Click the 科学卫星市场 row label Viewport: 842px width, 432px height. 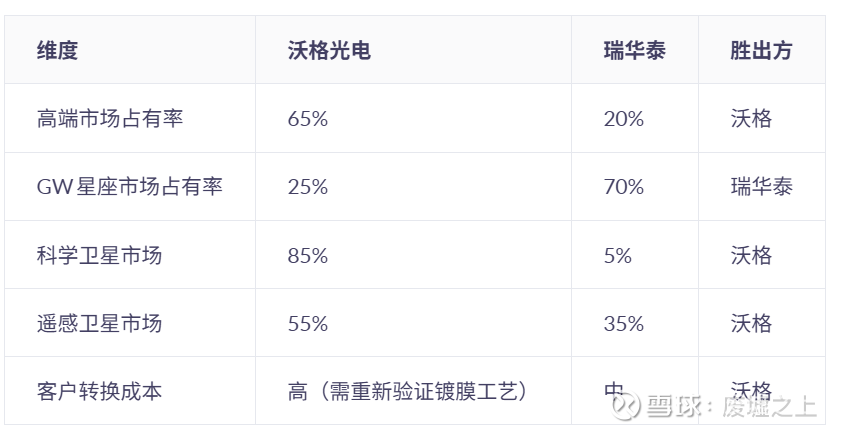pos(98,255)
